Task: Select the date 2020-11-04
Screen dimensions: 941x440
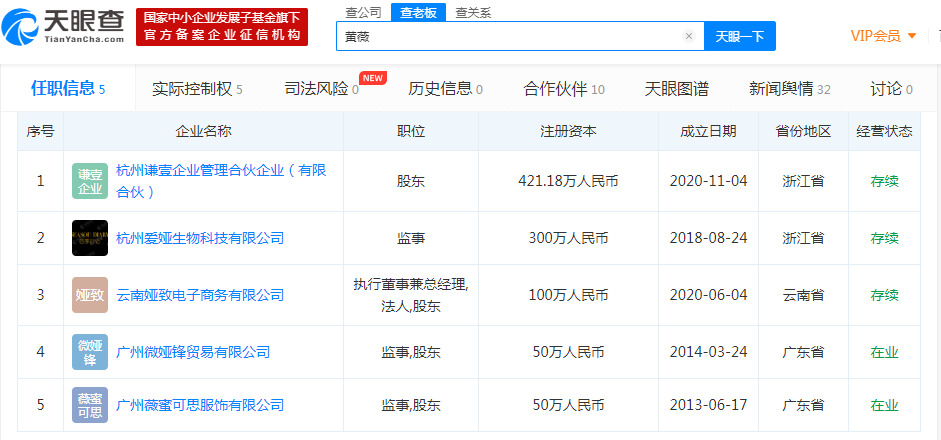Action: [x=708, y=181]
